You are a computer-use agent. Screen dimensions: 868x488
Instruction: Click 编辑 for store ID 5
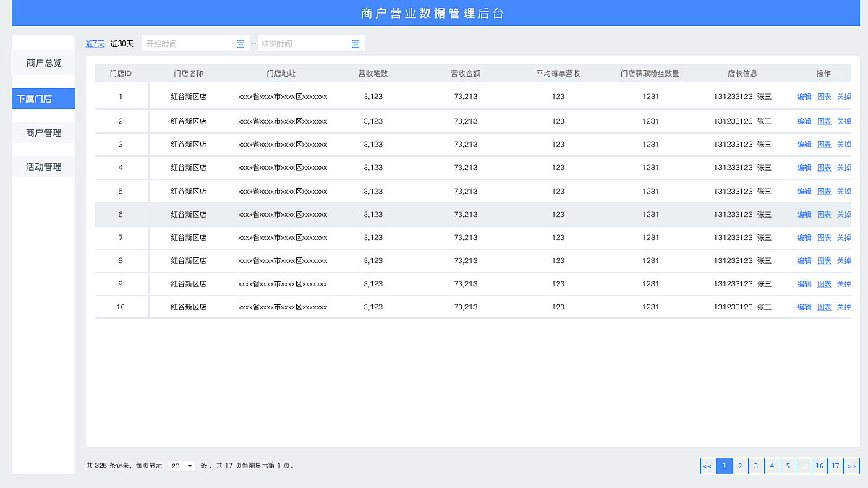coord(804,192)
